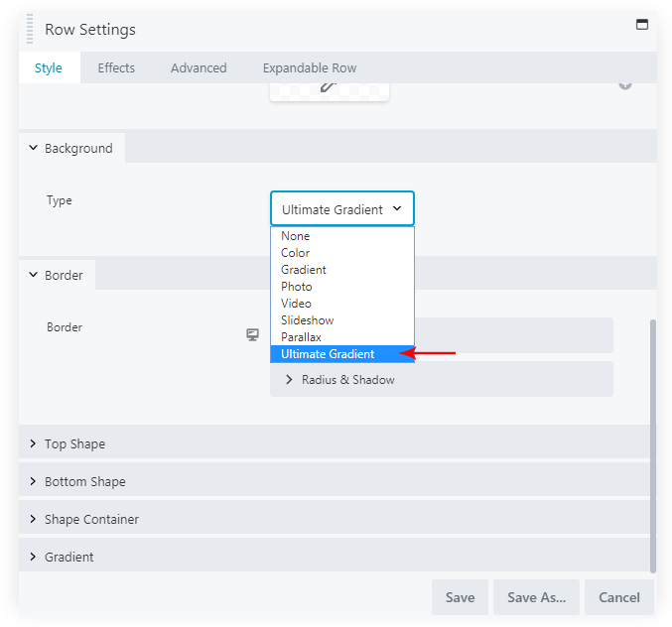Viewport: 672px width, 627px height.
Task: Select None from the Type list
Action: [296, 236]
